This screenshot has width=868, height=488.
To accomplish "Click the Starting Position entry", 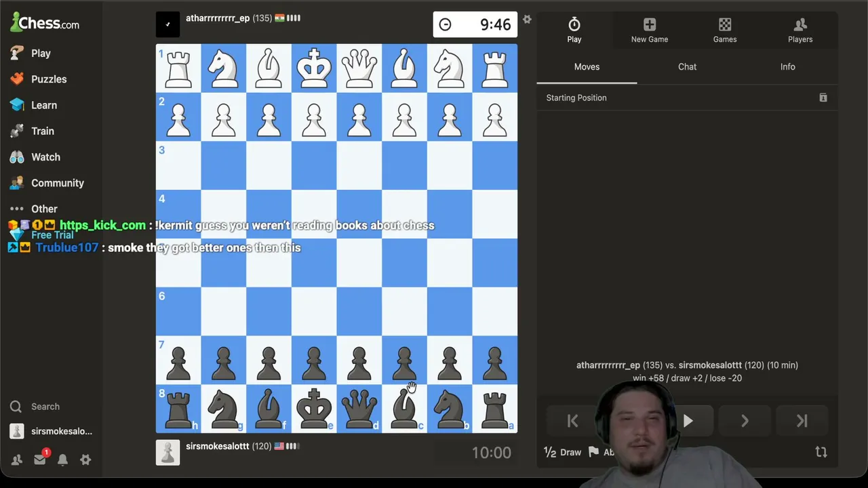I will [x=576, y=98].
